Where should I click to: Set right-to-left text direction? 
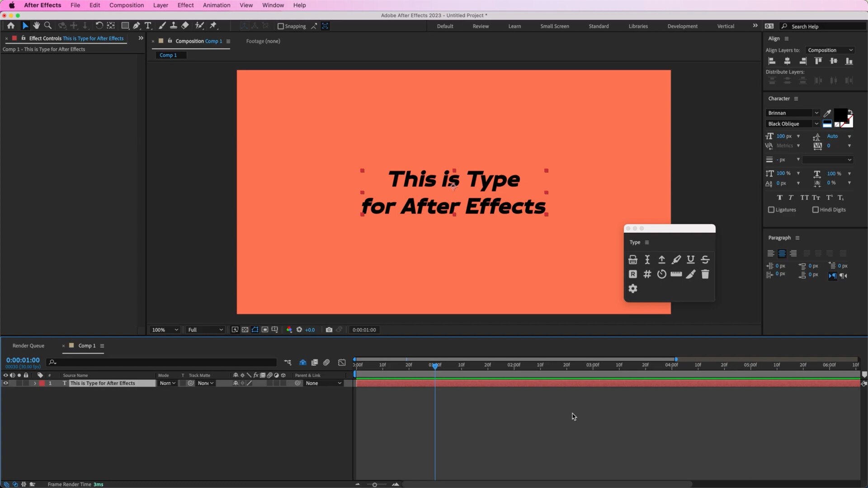click(844, 276)
